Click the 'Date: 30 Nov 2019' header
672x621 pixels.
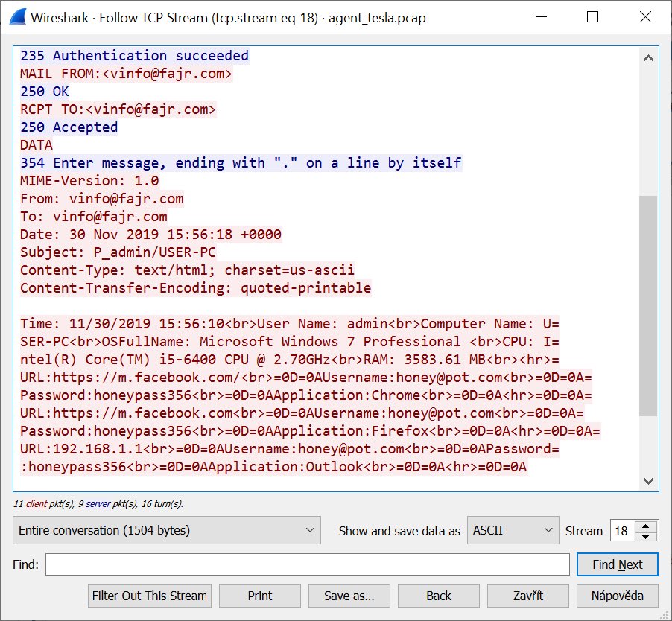[150, 235]
